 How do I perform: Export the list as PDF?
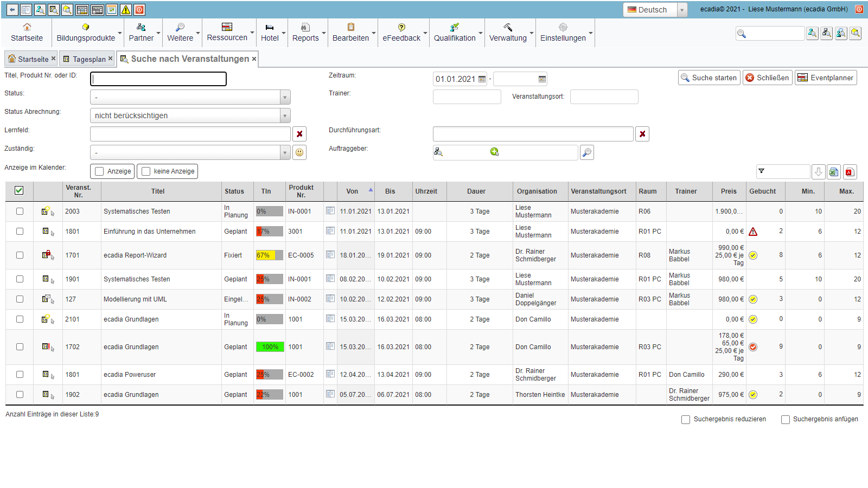(x=850, y=172)
